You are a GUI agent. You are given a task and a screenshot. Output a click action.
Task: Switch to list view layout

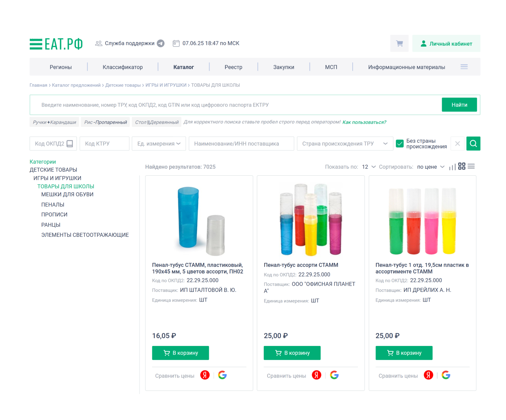(471, 166)
